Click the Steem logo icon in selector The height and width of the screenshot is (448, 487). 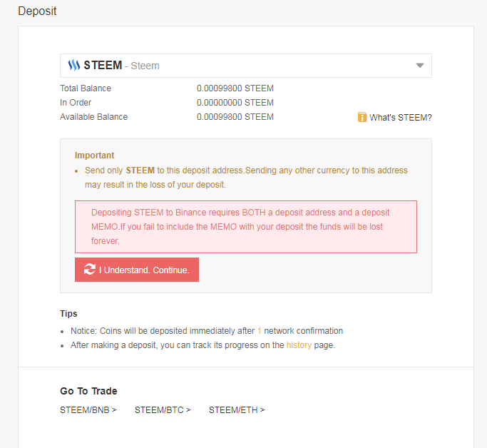point(74,65)
